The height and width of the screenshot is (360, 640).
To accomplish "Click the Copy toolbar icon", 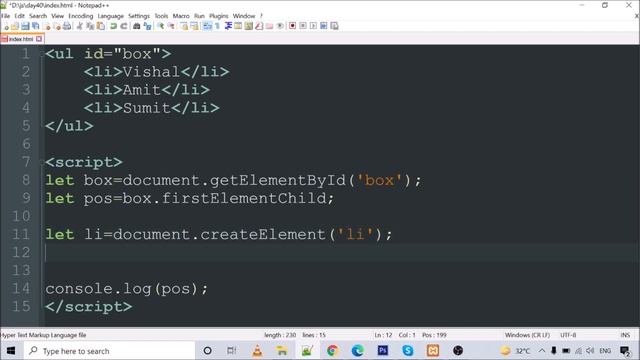I will (90, 26).
